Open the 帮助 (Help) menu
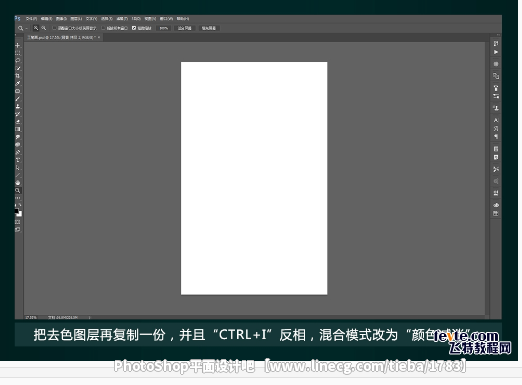 tap(183, 19)
